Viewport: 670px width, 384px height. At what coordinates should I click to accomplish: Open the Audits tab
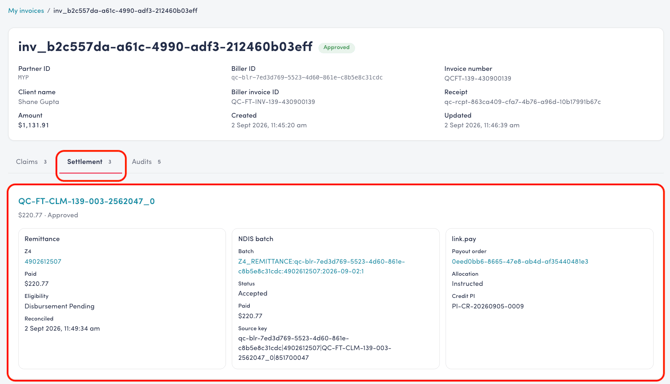tap(147, 162)
